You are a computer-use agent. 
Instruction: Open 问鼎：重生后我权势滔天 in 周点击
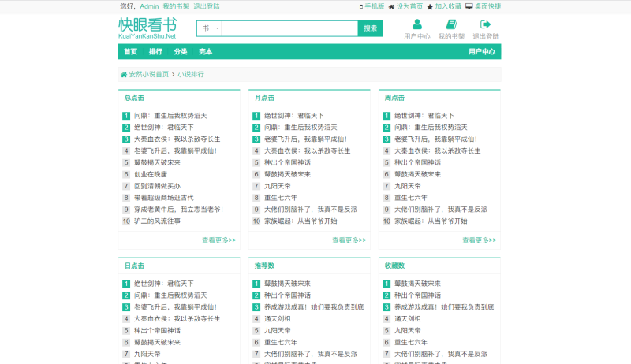pyautogui.click(x=431, y=128)
